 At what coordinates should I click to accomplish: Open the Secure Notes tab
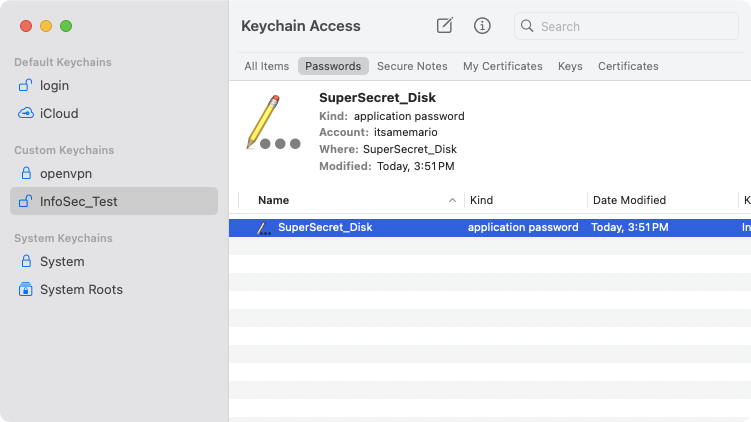click(412, 66)
